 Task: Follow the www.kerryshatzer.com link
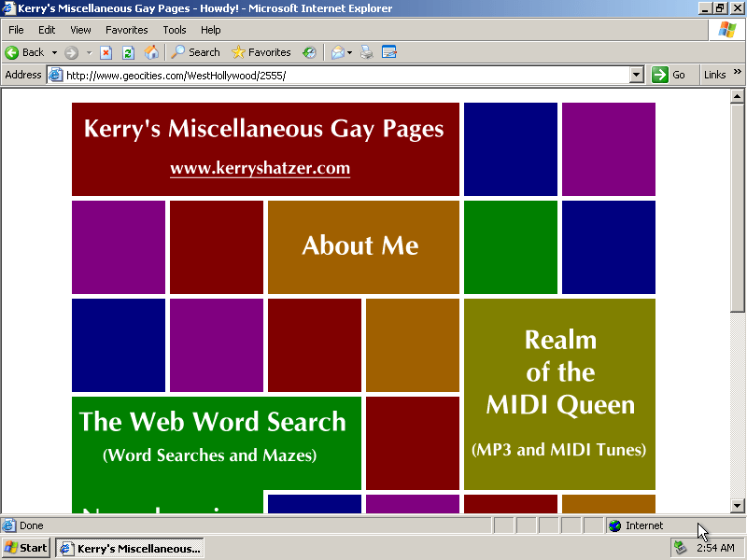260,169
